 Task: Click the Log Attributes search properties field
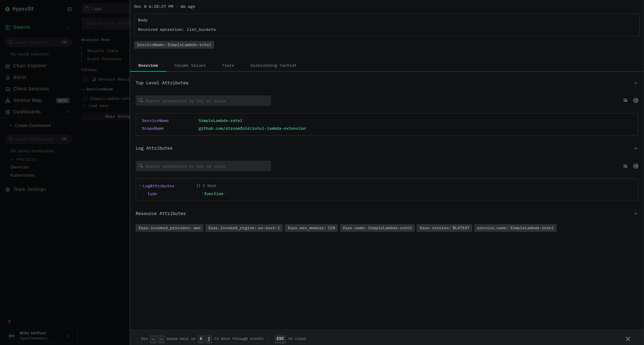(x=203, y=166)
